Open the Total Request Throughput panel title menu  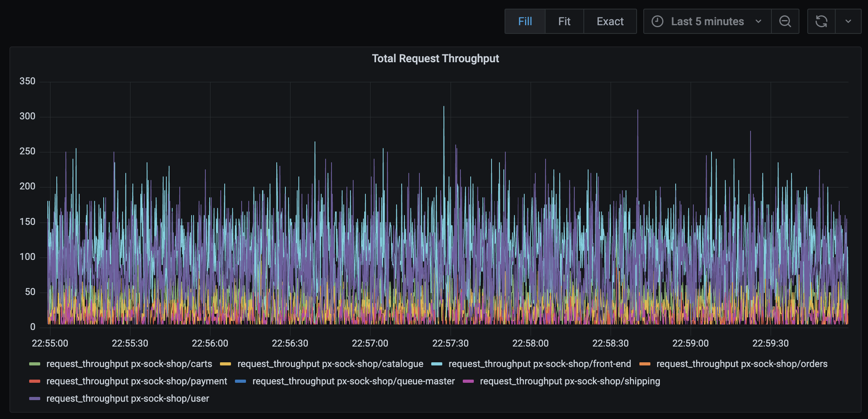pos(435,59)
